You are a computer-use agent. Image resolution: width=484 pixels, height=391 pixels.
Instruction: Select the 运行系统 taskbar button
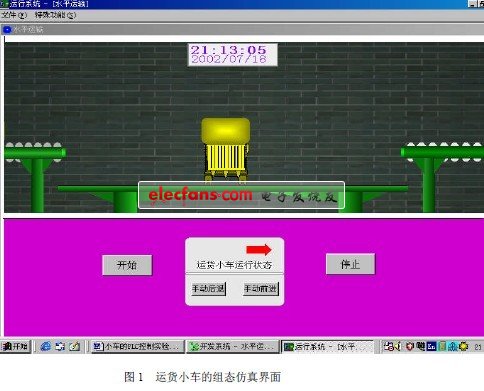point(327,347)
